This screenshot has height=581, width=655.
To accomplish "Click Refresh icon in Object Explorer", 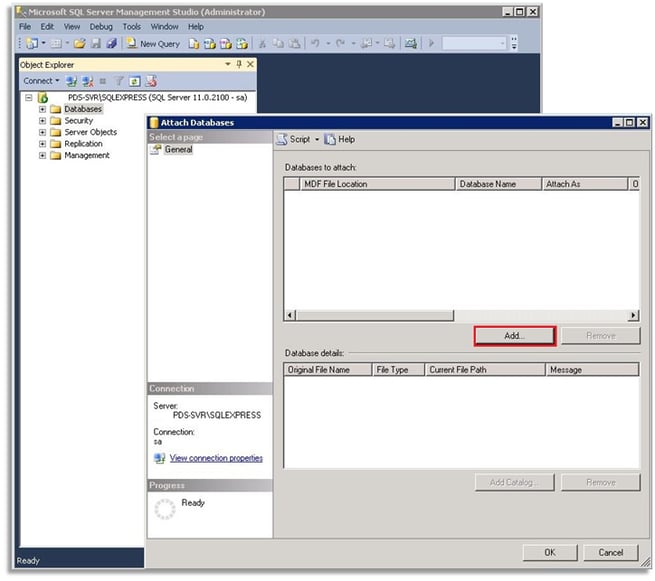I will pos(135,81).
